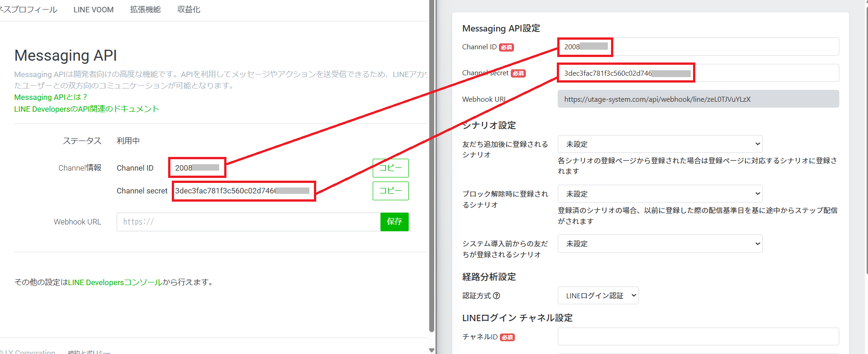Viewport: 868px width, 354px height.
Task: Open LINE Developers API documentation link
Action: 87,109
